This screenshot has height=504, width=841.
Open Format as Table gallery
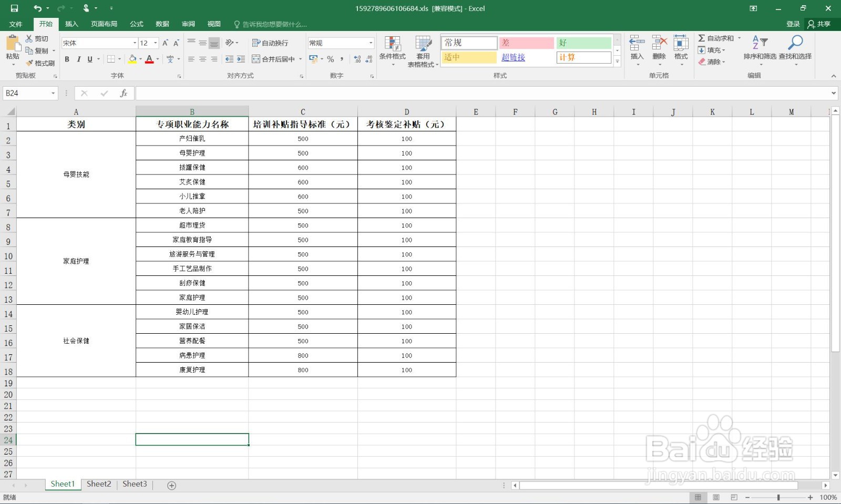click(x=423, y=52)
